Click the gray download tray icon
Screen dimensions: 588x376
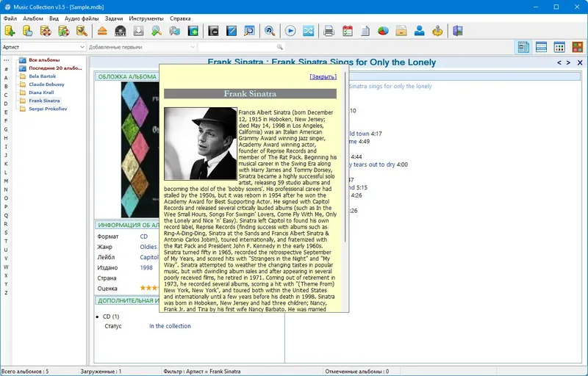(138, 31)
